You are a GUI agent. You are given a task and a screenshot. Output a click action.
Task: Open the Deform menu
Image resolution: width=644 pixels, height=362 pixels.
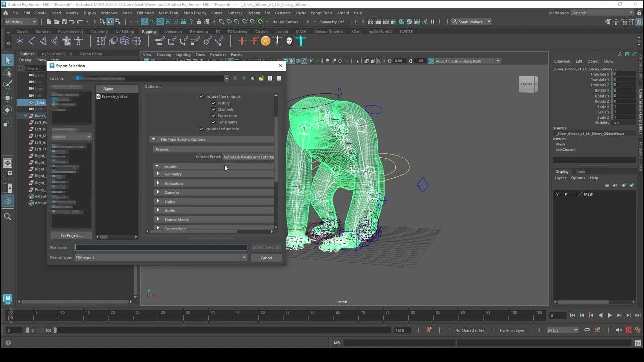pos(254,13)
